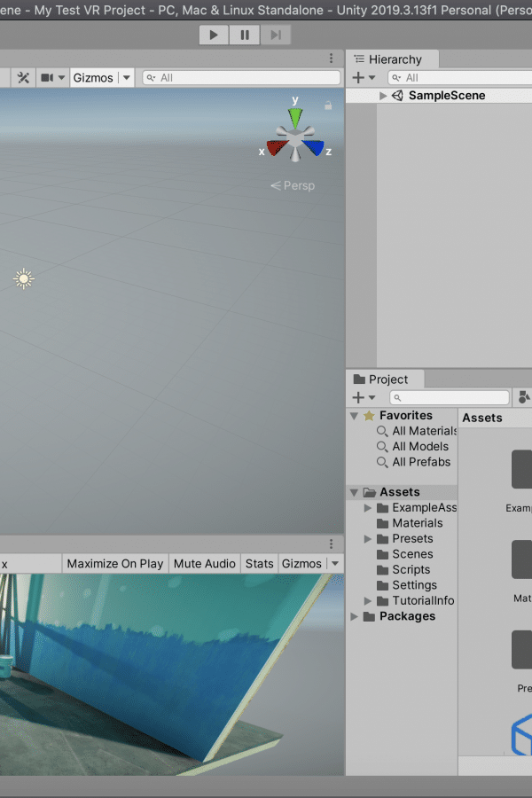The image size is (532, 798).
Task: Toggle the Mute Audio button
Action: pos(205,564)
